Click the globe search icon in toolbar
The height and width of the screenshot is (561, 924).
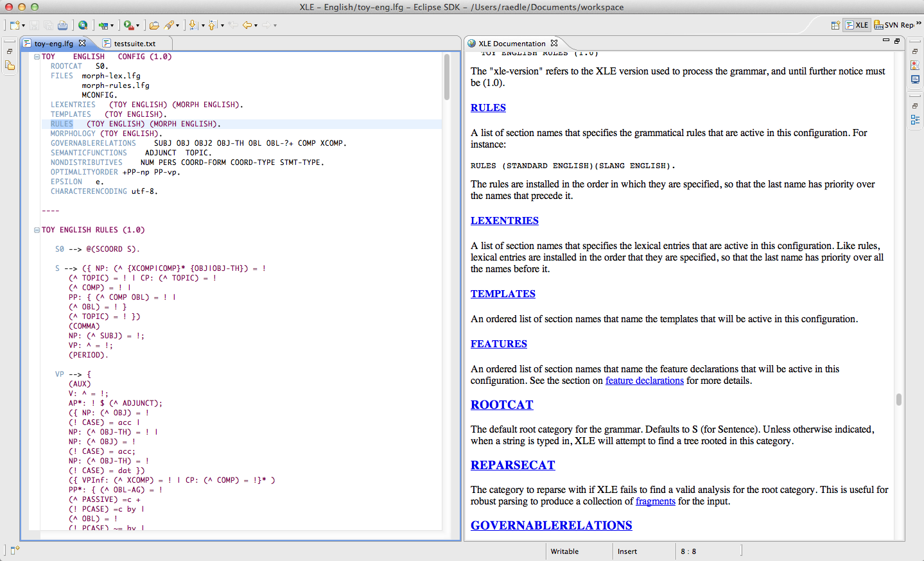tap(83, 25)
